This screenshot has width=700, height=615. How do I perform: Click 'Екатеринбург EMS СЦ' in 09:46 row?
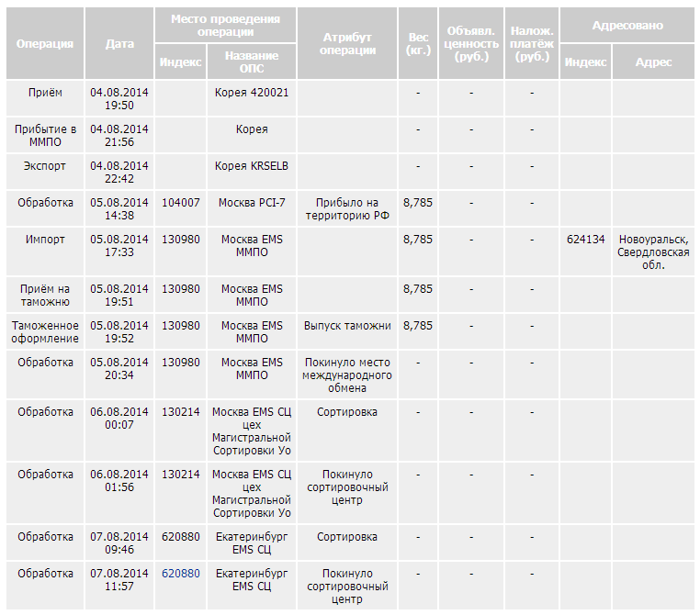click(252, 542)
